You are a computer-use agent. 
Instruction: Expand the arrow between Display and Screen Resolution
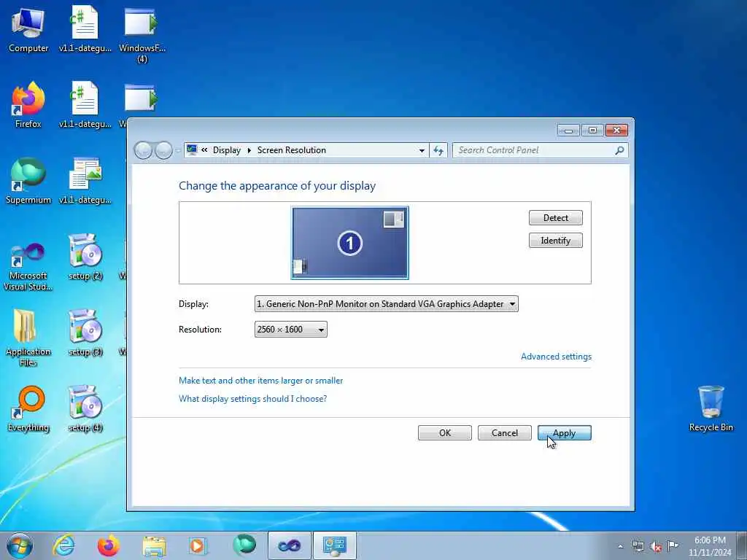[x=249, y=150]
